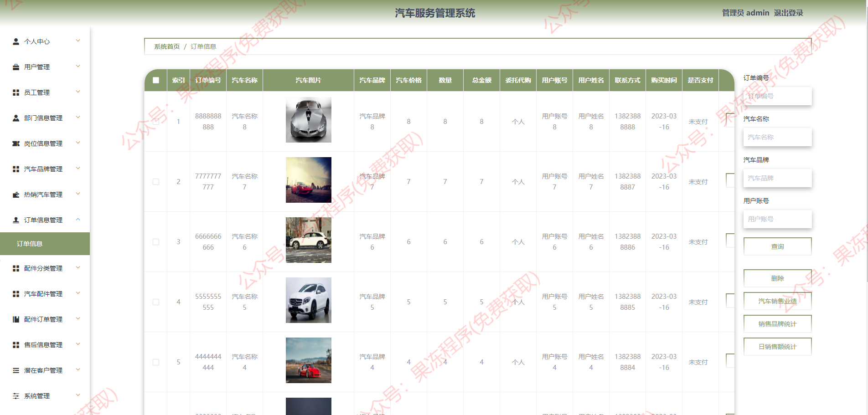Check the row for order 8888888888
This screenshot has width=868, height=415.
pyautogui.click(x=156, y=122)
